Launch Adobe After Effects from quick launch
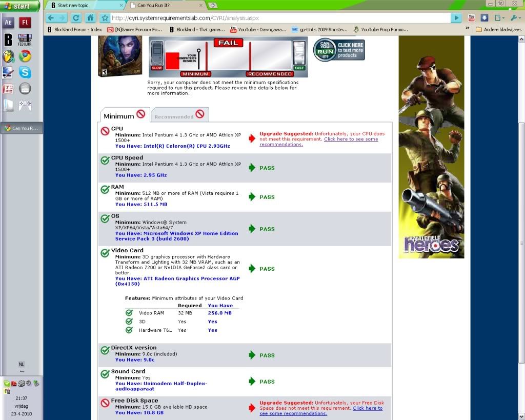The height and width of the screenshot is (420, 525). 8,22
